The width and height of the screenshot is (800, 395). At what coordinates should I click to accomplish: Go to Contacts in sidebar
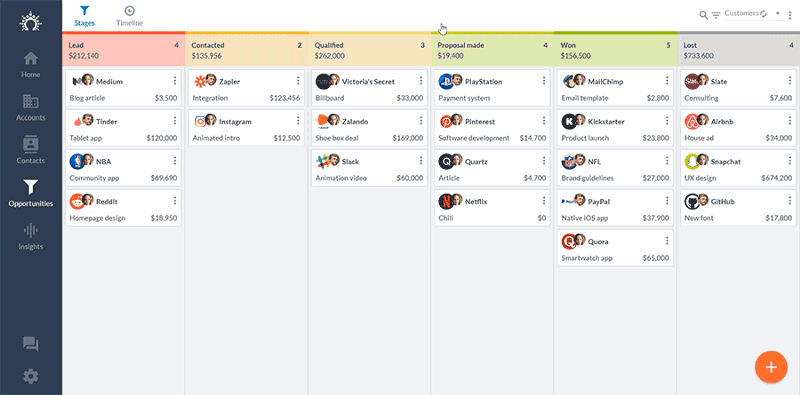click(31, 151)
